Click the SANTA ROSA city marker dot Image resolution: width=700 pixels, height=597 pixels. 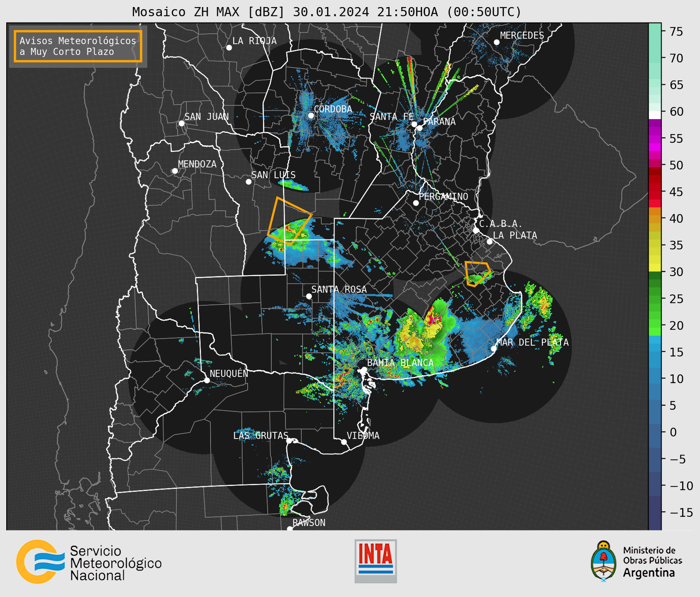click(x=309, y=296)
